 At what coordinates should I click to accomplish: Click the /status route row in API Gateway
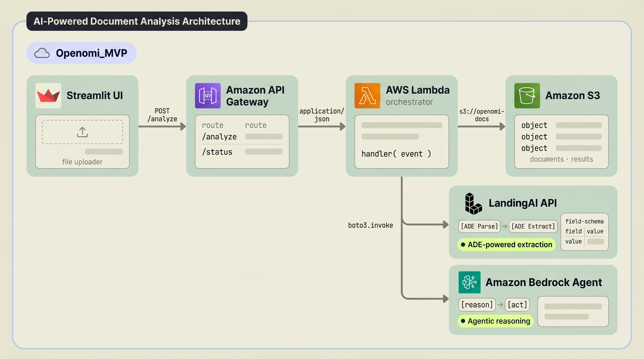tap(242, 152)
